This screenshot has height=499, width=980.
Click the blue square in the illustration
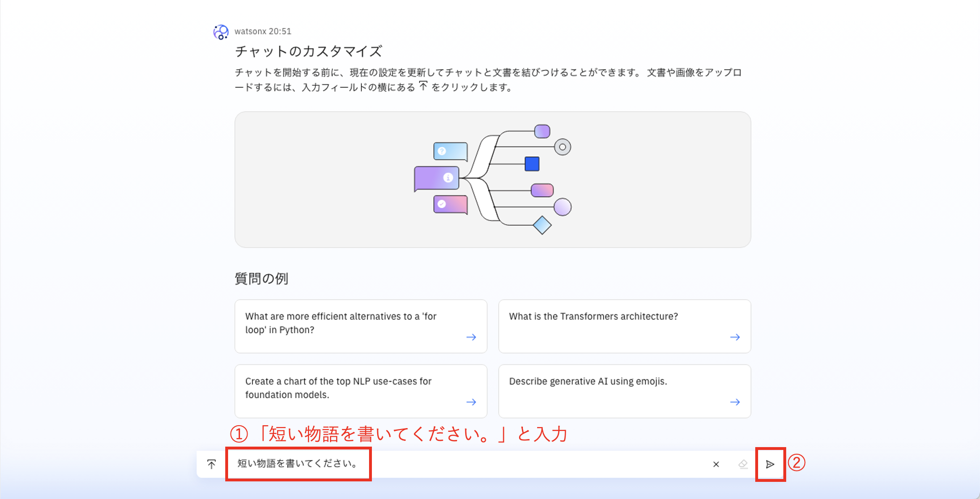(531, 164)
